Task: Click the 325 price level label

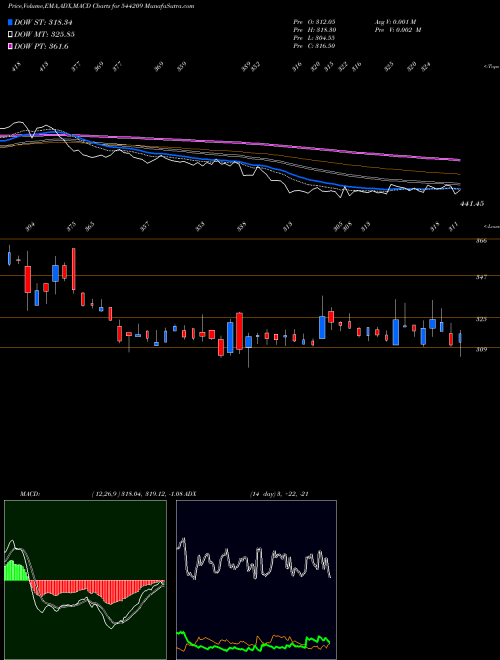Action: click(482, 319)
